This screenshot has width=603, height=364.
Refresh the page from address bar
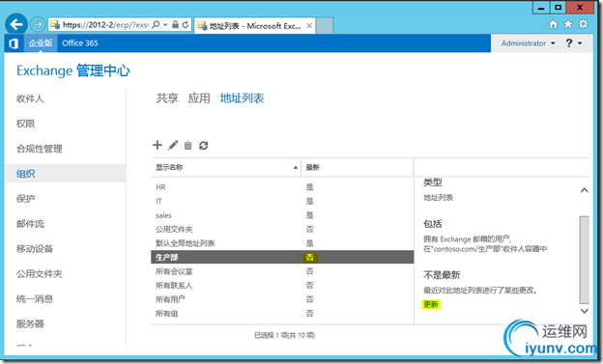(x=186, y=24)
